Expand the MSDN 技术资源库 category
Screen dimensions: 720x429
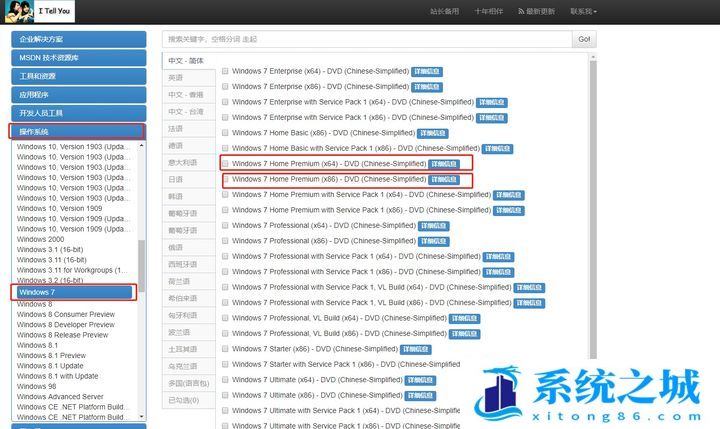[x=79, y=57]
